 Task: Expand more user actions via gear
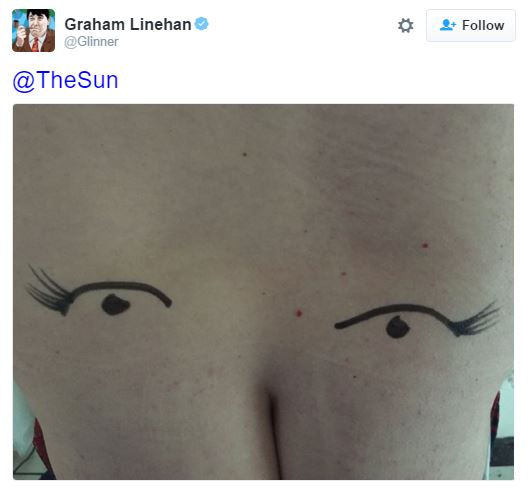(405, 26)
